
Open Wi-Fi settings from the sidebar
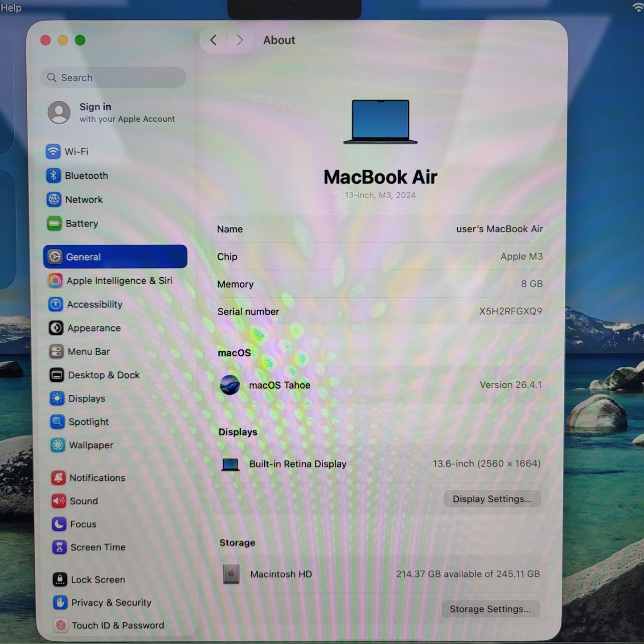click(76, 152)
